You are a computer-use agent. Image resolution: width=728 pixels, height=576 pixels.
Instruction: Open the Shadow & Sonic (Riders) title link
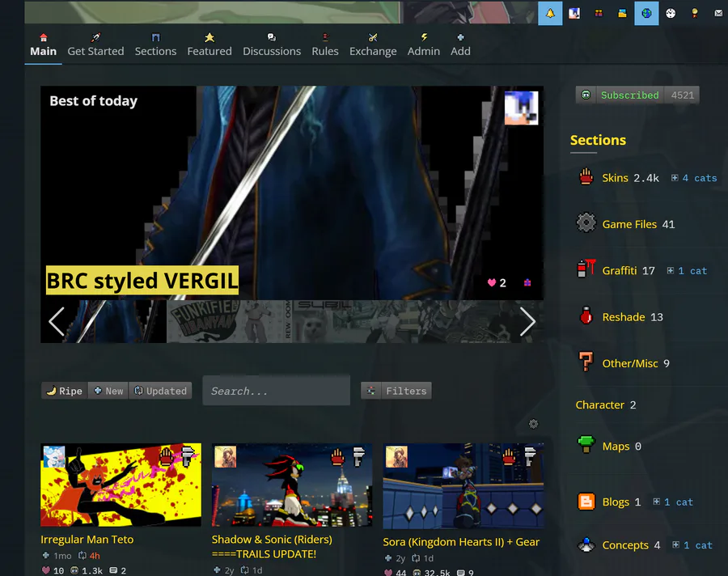point(272,547)
